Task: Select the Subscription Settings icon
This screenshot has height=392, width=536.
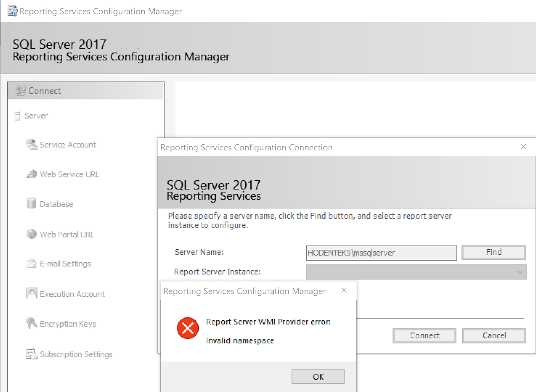Action: (31, 354)
